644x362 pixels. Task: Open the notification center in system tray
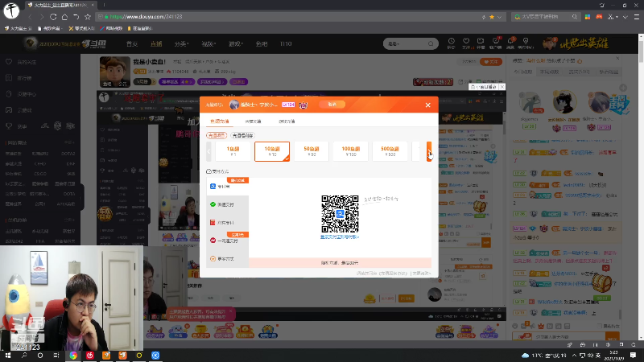point(633,356)
